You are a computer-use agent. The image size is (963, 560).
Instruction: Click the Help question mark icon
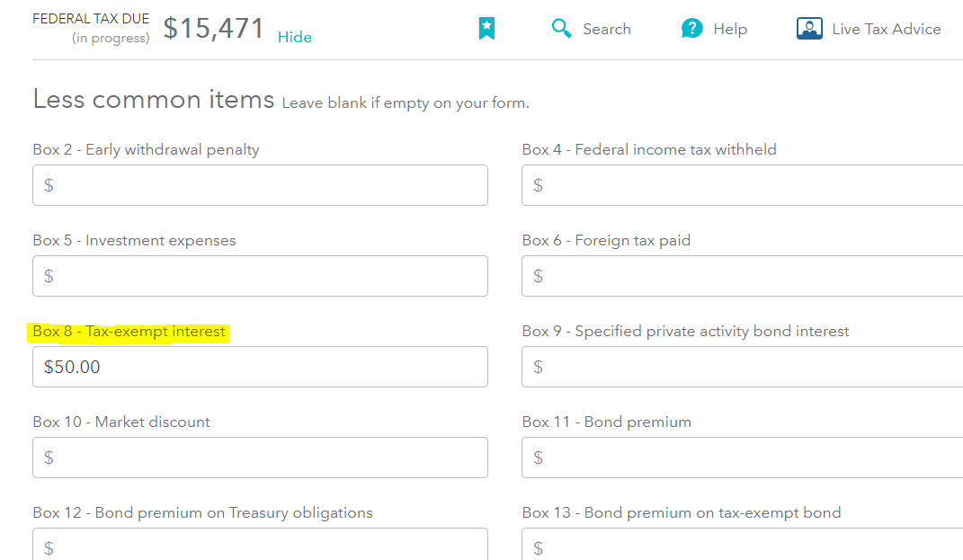coord(691,28)
